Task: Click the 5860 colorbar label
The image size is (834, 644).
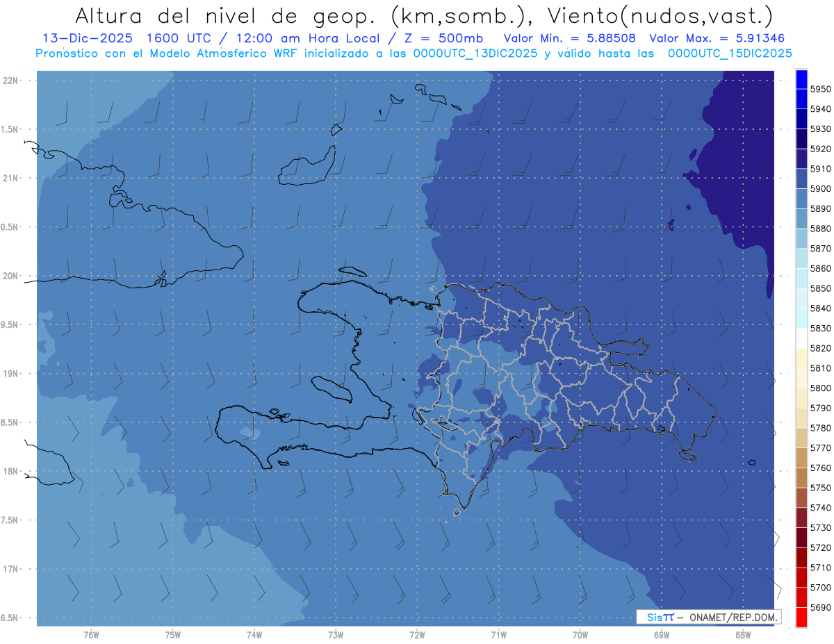Action: pyautogui.click(x=820, y=268)
